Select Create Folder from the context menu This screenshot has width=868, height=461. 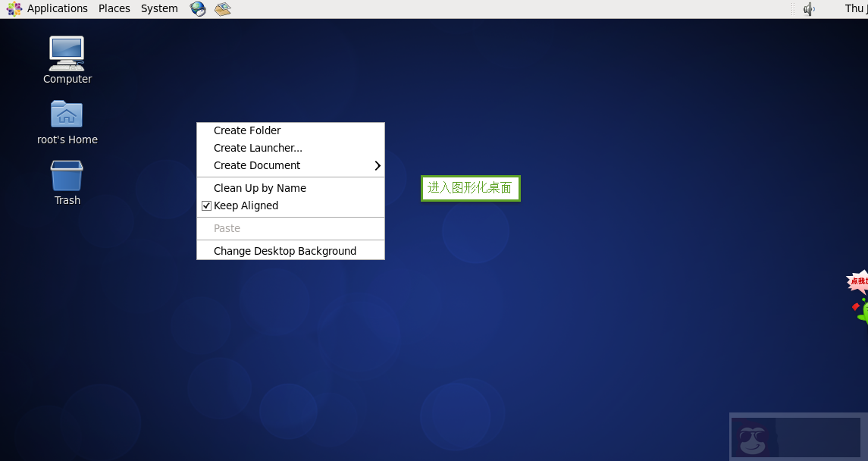247,130
